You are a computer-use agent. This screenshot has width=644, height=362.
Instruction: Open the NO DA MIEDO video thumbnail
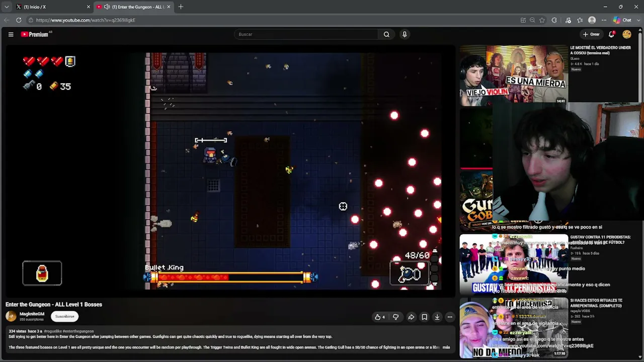point(513,328)
